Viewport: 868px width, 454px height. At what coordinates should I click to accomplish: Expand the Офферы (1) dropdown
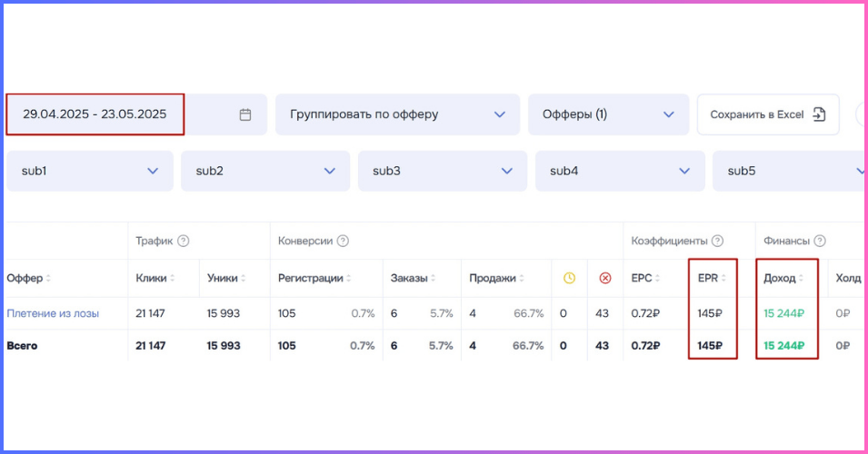608,114
